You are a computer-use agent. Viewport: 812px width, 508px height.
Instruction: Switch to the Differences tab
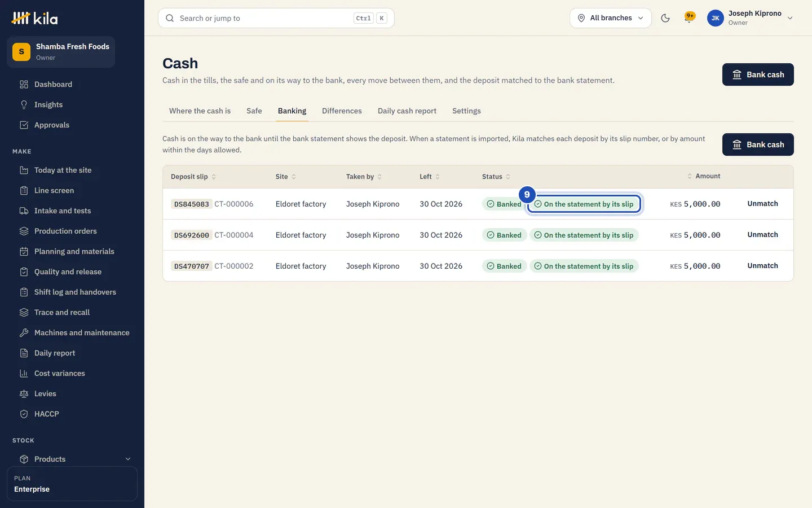pos(342,111)
